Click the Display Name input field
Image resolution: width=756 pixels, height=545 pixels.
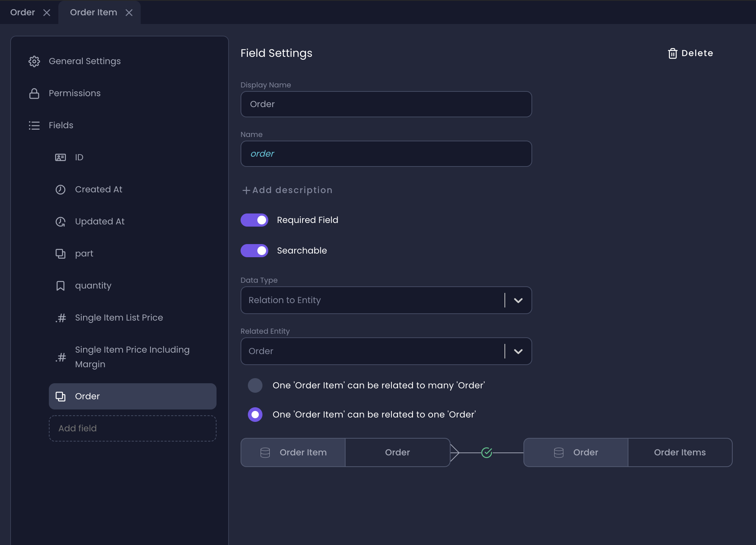[386, 104]
